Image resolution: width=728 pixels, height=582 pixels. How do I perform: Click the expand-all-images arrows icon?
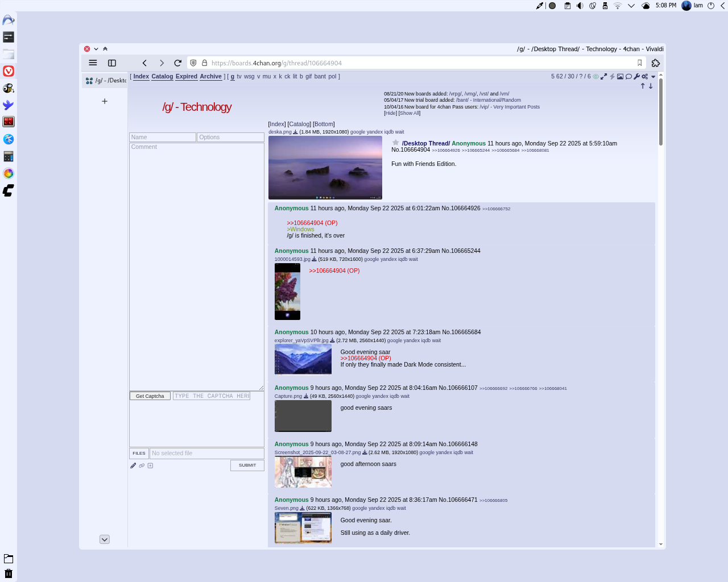point(604,77)
